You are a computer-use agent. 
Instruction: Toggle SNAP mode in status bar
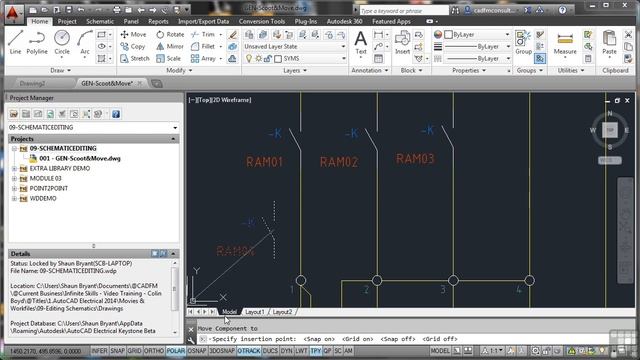118,351
